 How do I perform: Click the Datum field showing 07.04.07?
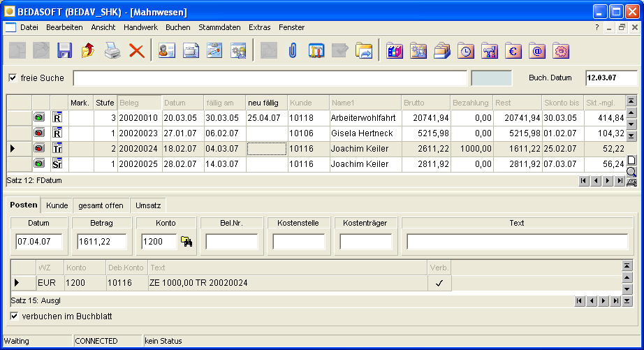pyautogui.click(x=38, y=242)
